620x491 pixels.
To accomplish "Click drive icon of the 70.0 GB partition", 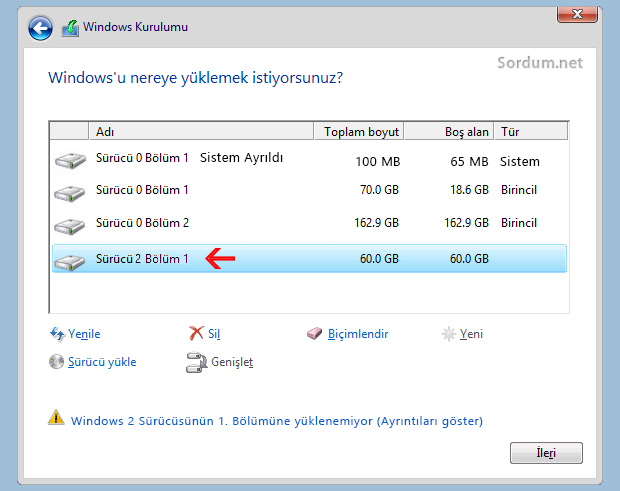I will (69, 193).
